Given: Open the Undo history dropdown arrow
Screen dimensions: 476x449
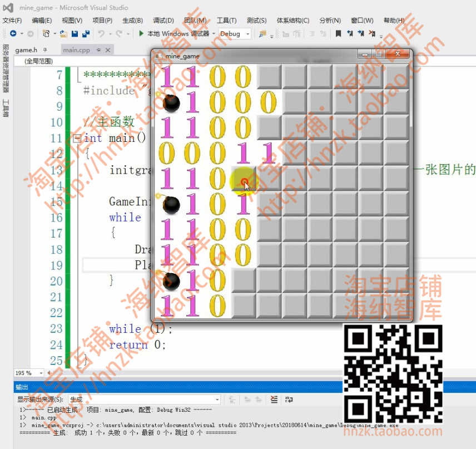Looking at the screenshot, I should click(110, 34).
